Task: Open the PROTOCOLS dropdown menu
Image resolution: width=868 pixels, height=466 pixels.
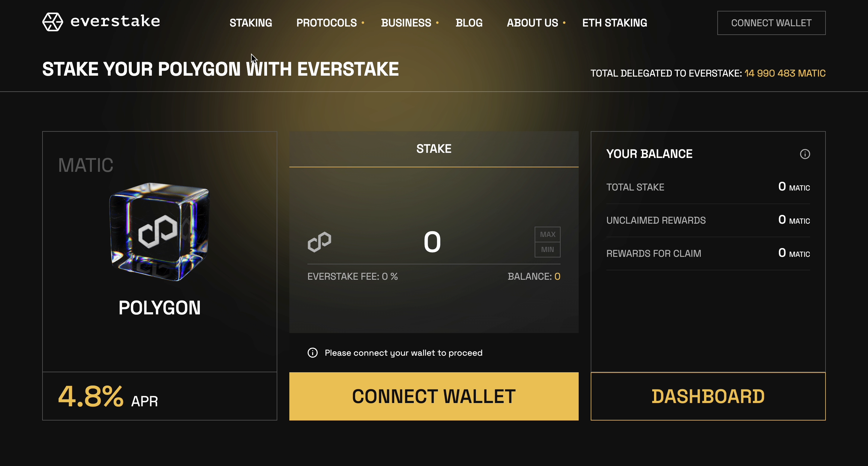Action: pos(326,23)
